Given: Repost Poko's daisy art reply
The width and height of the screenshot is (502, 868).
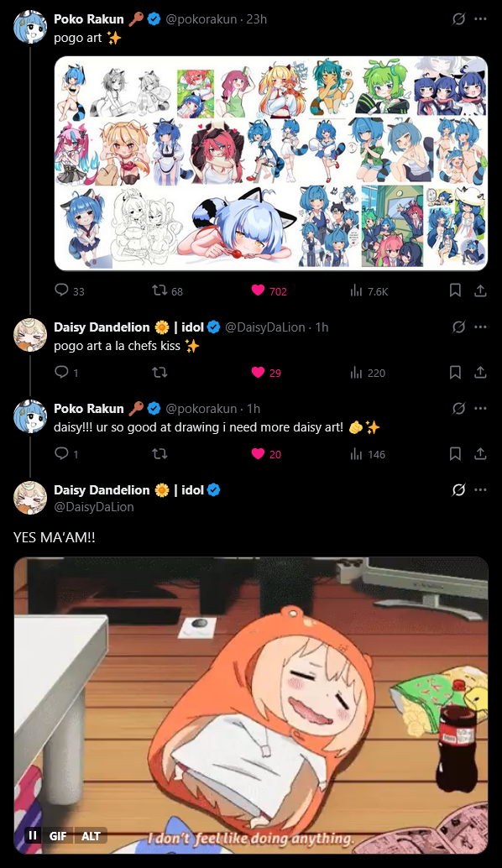Looking at the screenshot, I should click(160, 454).
